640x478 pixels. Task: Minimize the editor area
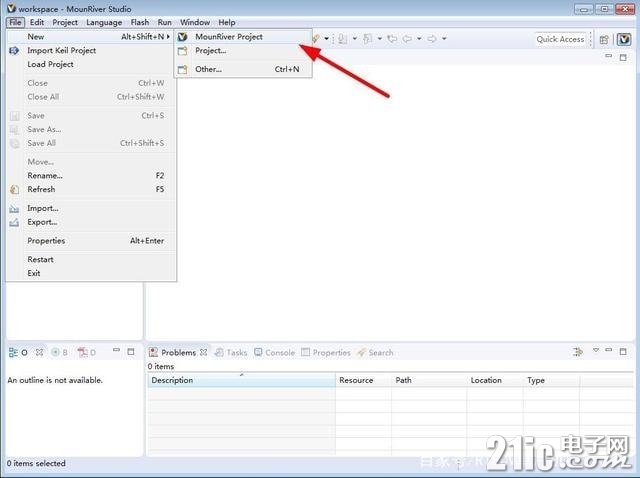pos(609,56)
